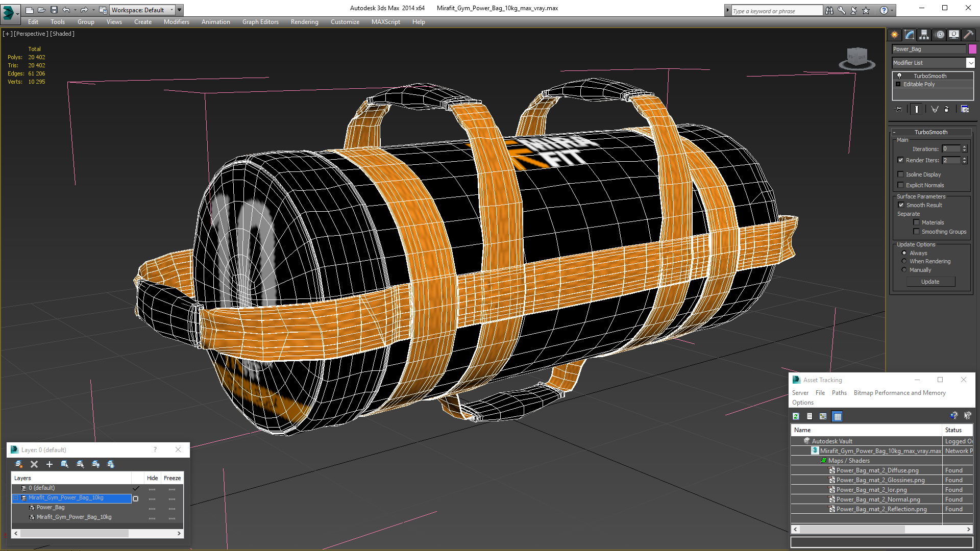This screenshot has width=980, height=551.
Task: Click Hide/Unhide All Layers icon
Action: point(95,464)
